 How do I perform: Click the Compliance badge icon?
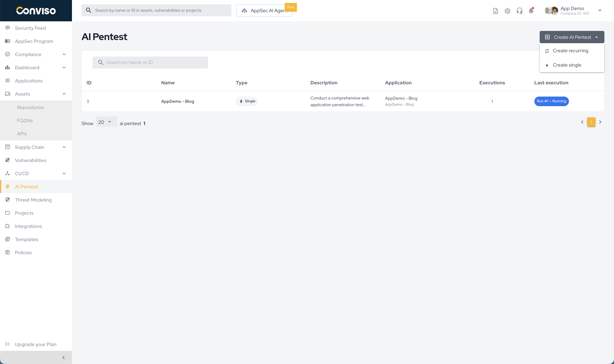click(x=8, y=54)
